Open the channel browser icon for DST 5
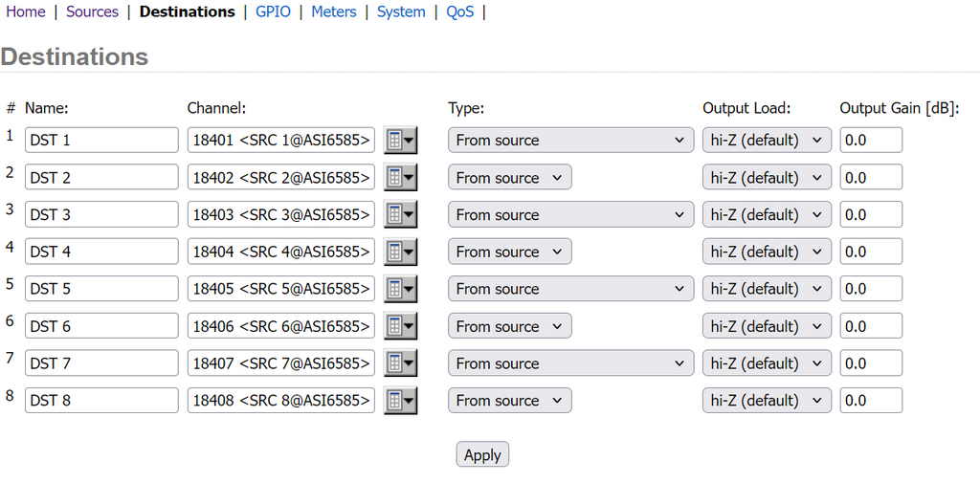980x483 pixels. [x=400, y=289]
